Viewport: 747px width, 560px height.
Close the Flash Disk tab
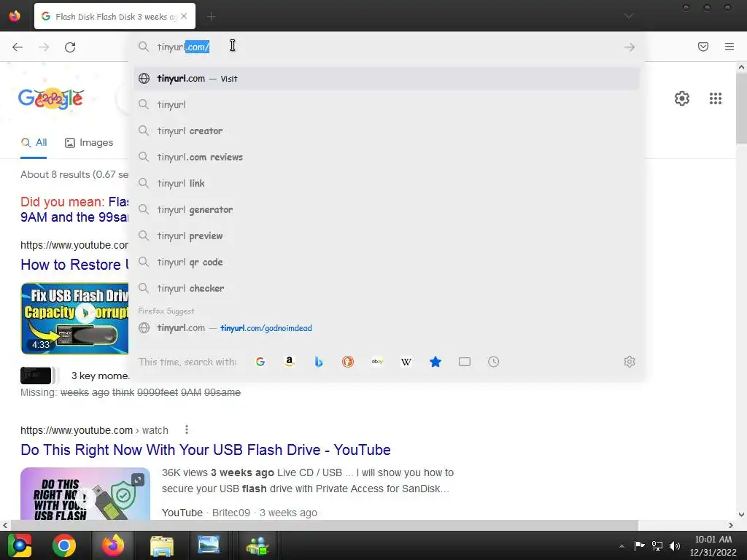pyautogui.click(x=184, y=16)
